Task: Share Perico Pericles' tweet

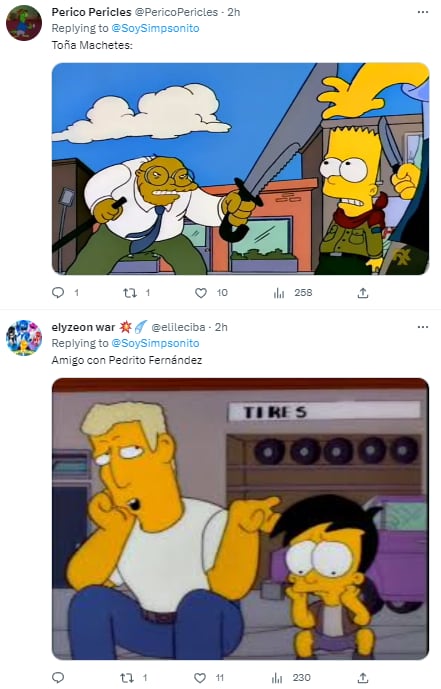Action: [x=363, y=293]
